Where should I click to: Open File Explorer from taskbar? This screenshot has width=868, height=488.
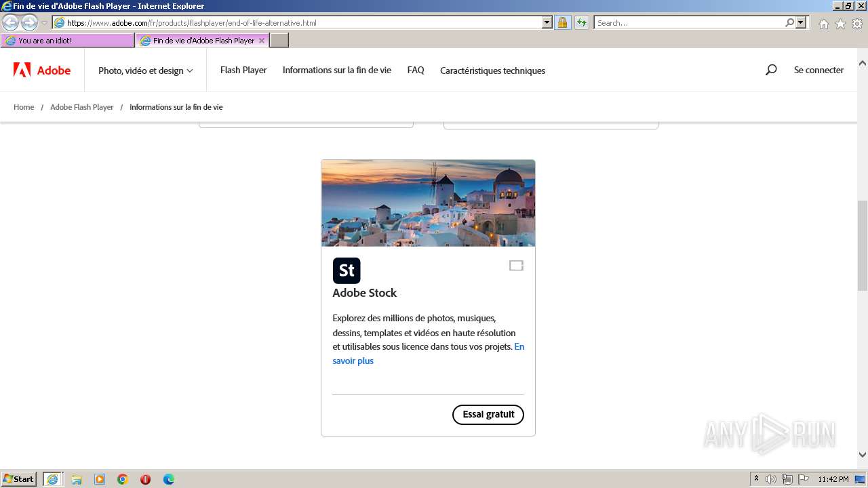point(77,479)
